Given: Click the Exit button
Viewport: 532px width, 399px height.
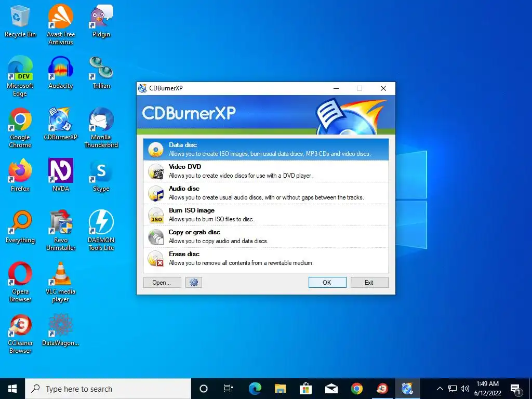Looking at the screenshot, I should coord(369,282).
